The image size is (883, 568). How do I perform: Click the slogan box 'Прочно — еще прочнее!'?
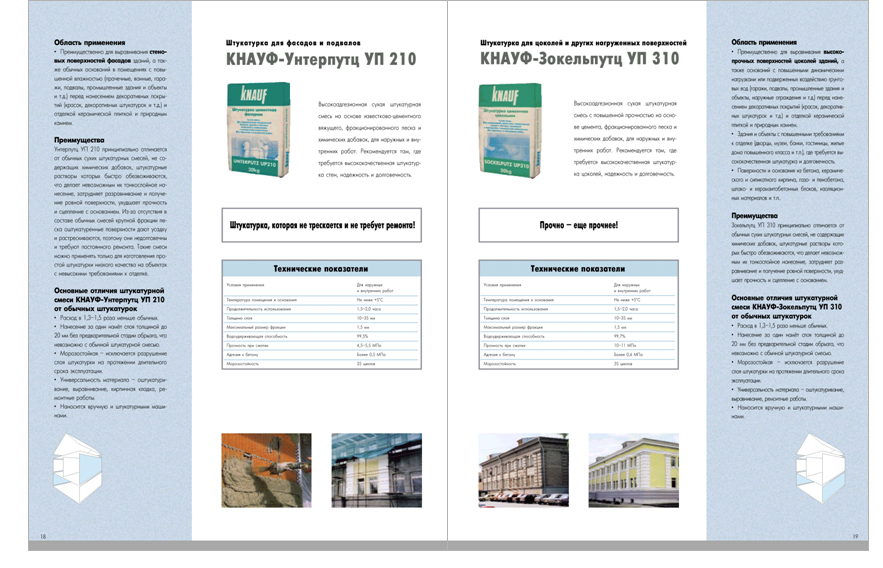578,225
